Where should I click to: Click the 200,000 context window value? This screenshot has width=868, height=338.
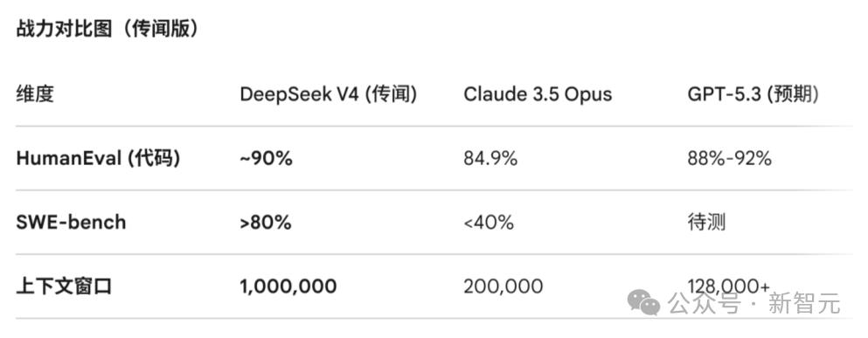point(503,286)
